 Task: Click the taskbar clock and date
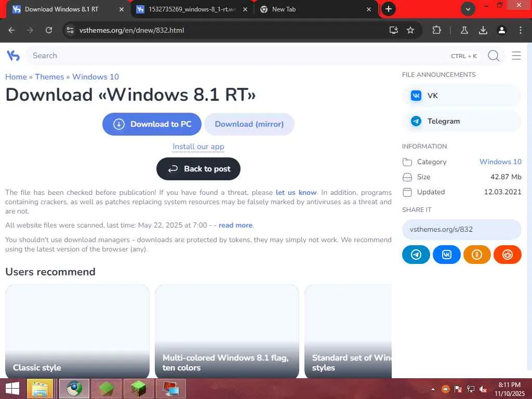coord(509,389)
